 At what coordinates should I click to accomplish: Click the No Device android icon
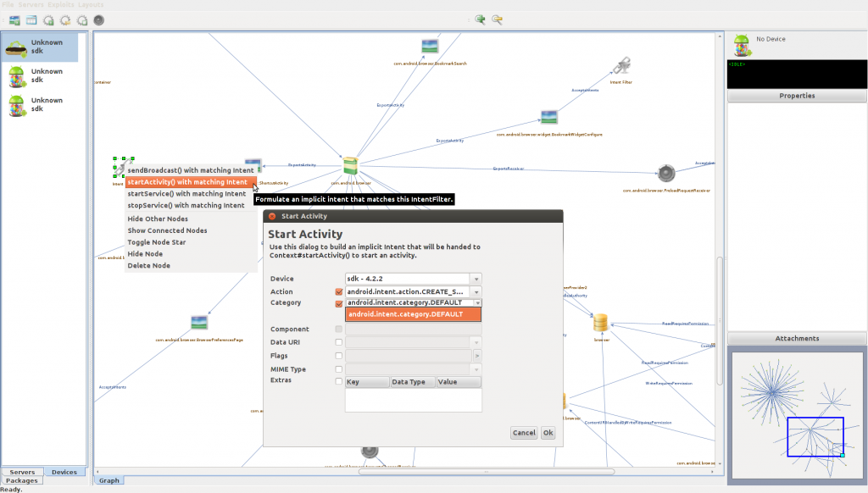click(742, 45)
